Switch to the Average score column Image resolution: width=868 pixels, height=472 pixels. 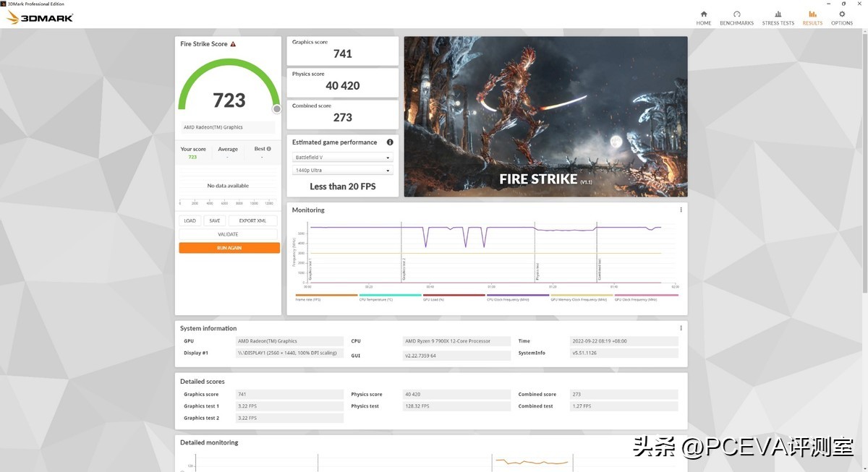point(228,149)
